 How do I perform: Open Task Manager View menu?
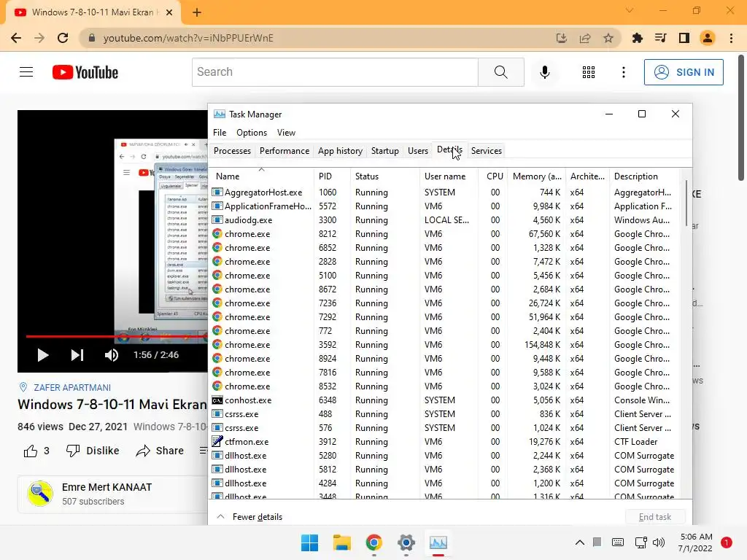coord(286,133)
